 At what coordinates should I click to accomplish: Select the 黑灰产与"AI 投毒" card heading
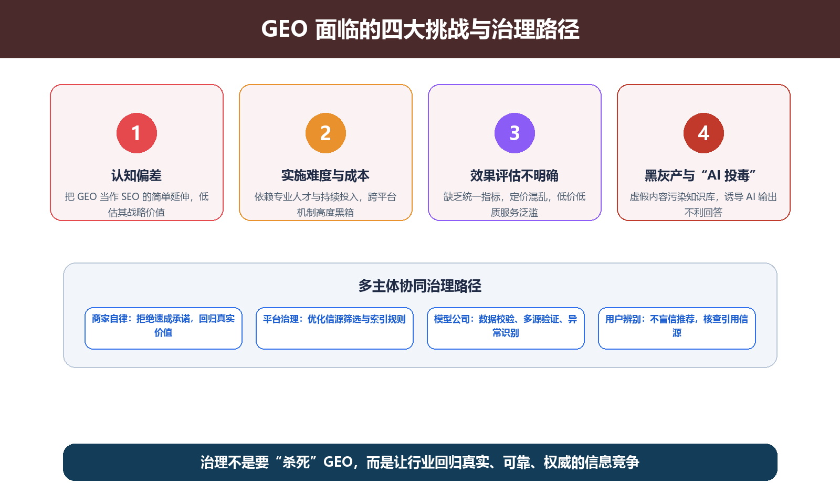pos(700,175)
